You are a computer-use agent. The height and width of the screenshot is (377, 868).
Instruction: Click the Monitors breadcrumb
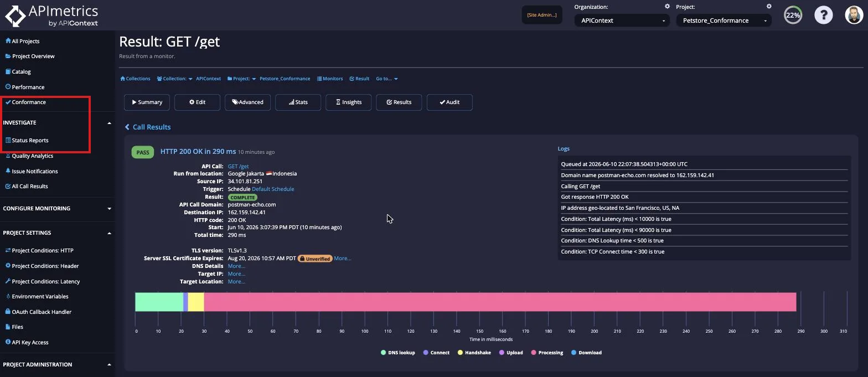click(330, 79)
